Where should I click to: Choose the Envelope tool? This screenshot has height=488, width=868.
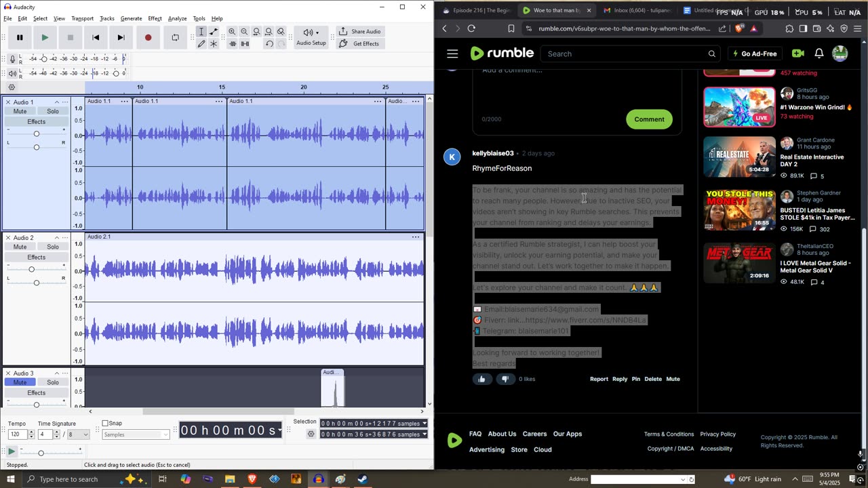(x=214, y=32)
